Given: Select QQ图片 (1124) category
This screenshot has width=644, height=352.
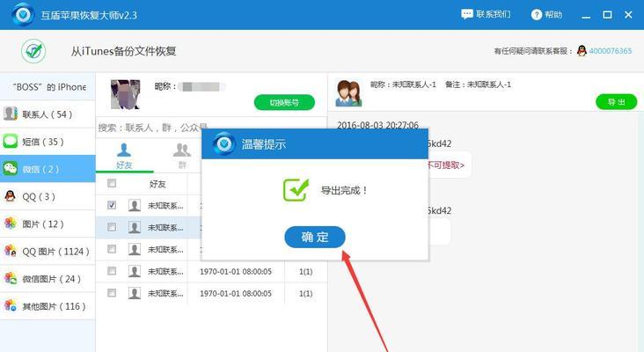Looking at the screenshot, I should tap(48, 252).
